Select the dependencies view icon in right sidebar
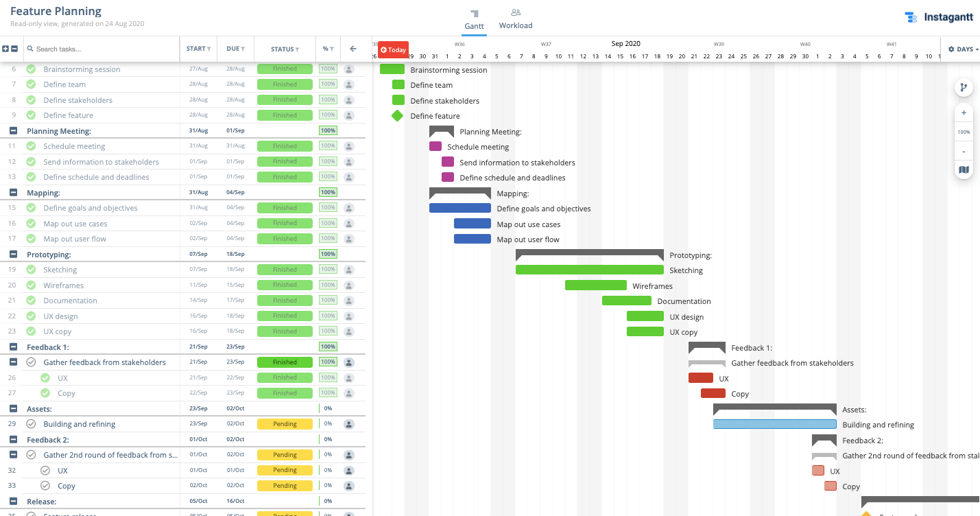This screenshot has height=516, width=980. pos(964,87)
